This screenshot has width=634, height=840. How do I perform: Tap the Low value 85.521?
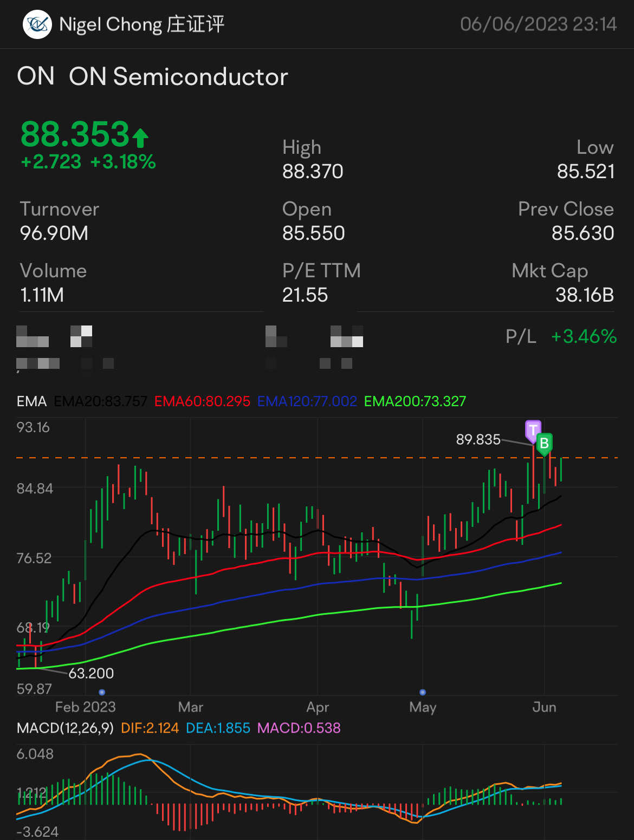(586, 172)
